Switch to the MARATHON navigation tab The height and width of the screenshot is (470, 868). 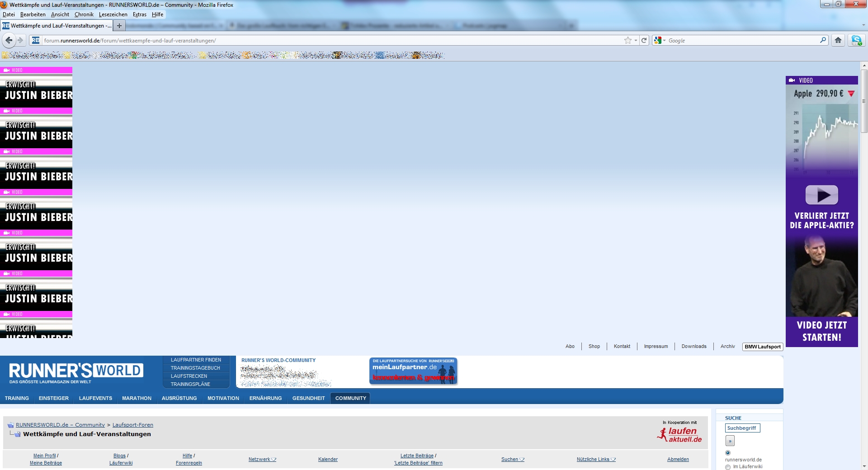tap(137, 398)
